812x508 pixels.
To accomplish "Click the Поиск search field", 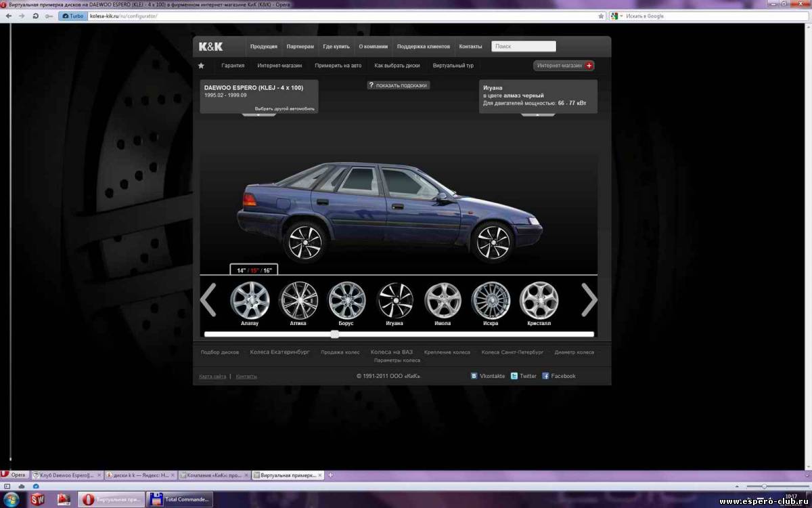I will point(524,47).
